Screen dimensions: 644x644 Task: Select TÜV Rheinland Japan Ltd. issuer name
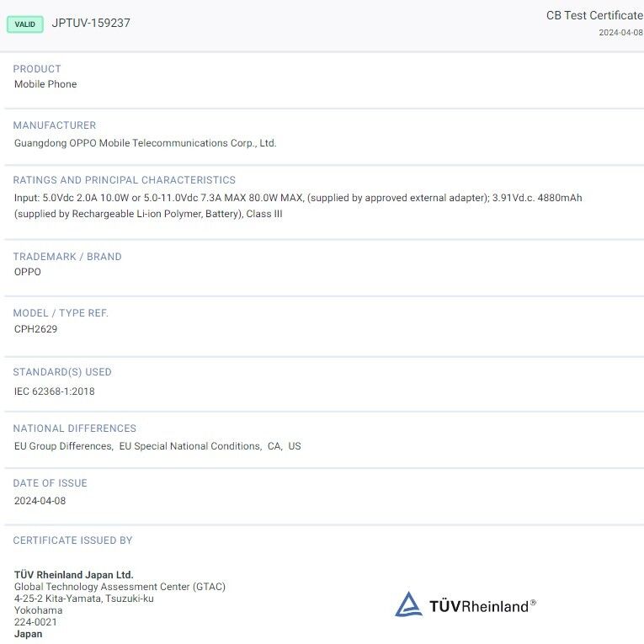tap(74, 575)
